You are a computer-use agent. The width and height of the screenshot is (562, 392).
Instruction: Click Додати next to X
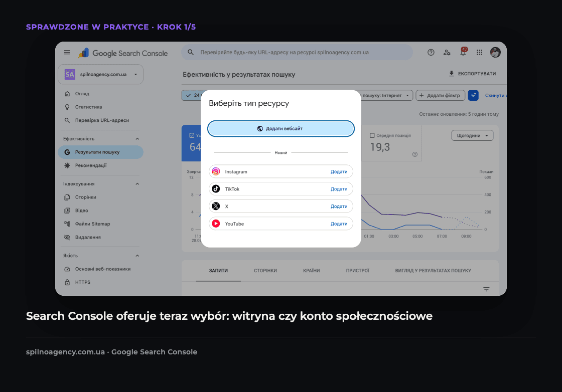339,206
